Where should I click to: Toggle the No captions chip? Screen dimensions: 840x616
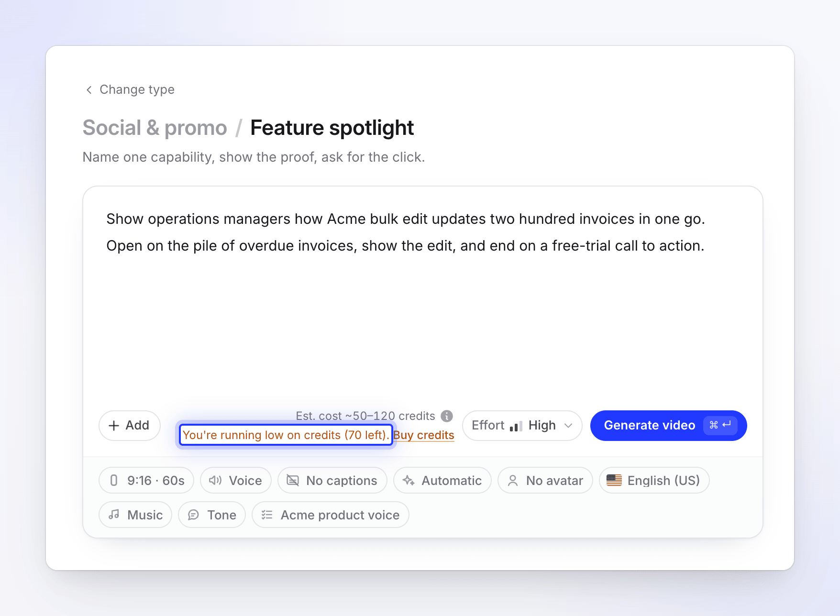[x=332, y=480]
